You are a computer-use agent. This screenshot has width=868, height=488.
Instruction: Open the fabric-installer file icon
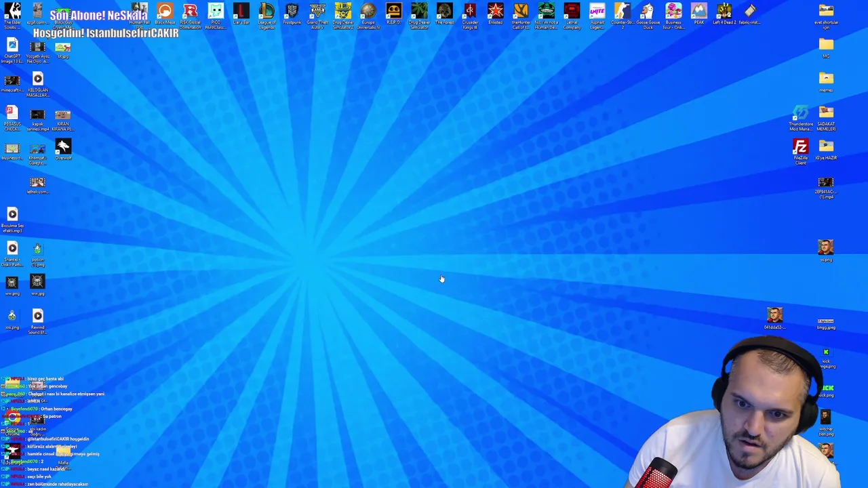point(749,15)
